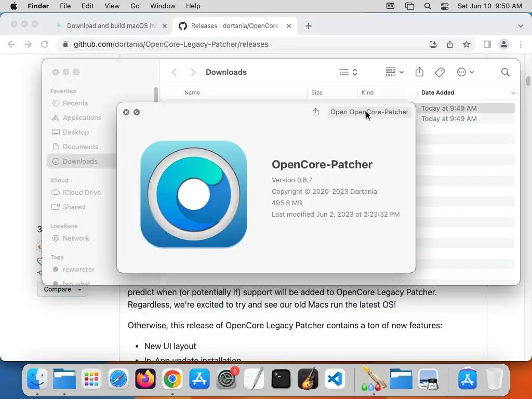The width and height of the screenshot is (532, 399).
Task: Sort by Size column header
Action: pos(316,92)
